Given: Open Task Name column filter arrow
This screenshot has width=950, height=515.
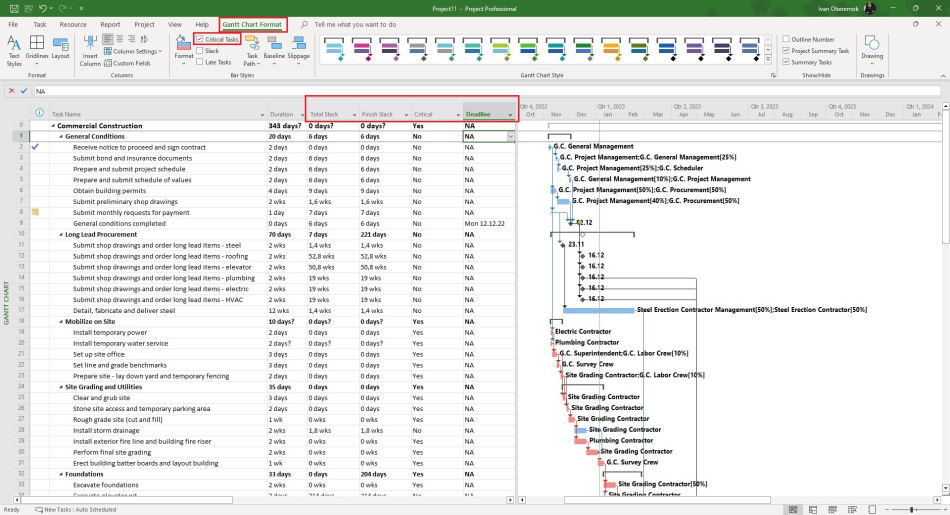Looking at the screenshot, I should coord(262,115).
